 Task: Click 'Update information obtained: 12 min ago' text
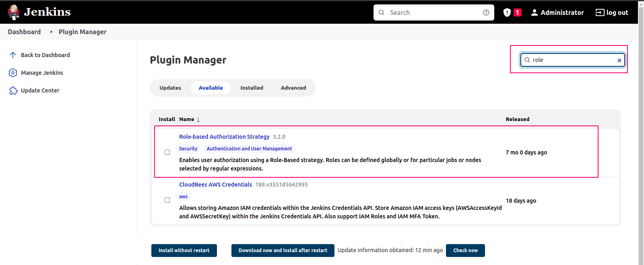(x=390, y=250)
